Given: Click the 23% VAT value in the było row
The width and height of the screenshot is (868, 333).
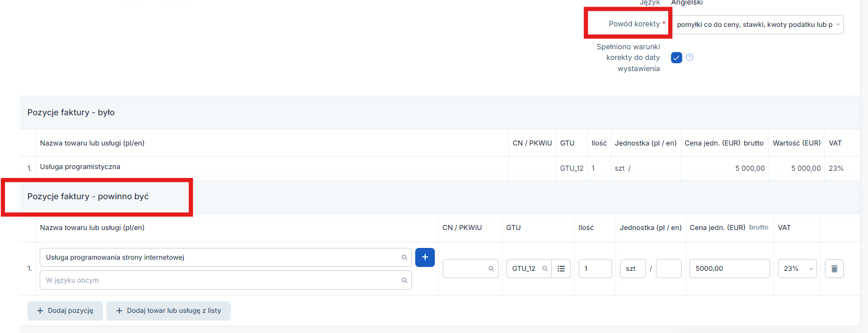Looking at the screenshot, I should (x=836, y=168).
